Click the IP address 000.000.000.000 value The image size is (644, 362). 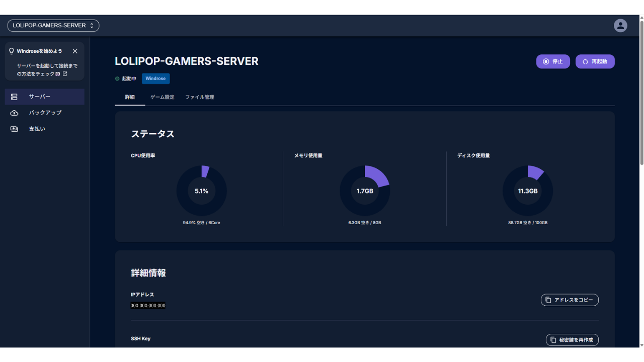(x=148, y=306)
